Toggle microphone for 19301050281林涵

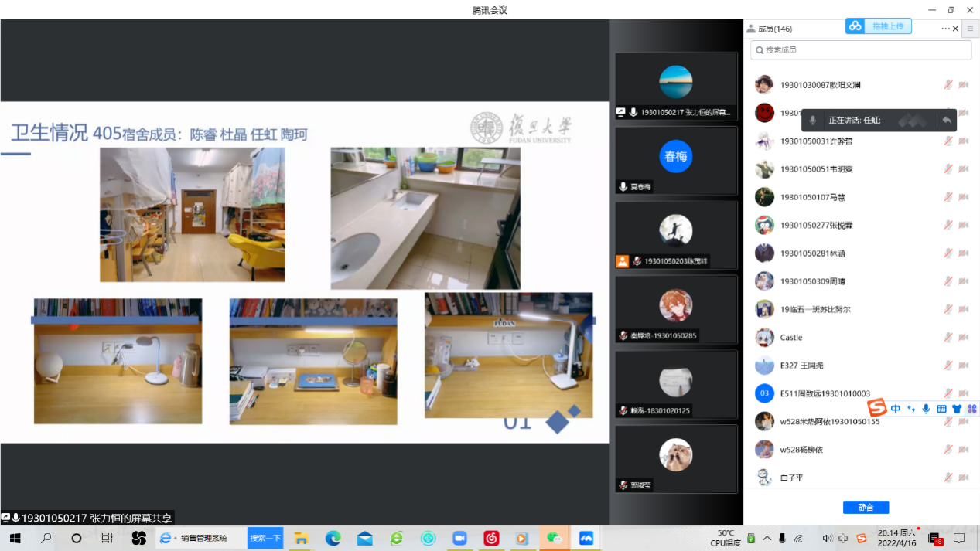948,253
